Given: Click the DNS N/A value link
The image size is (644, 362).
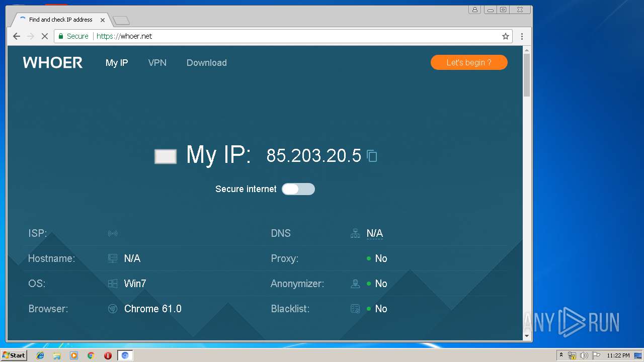Looking at the screenshot, I should click(x=375, y=233).
